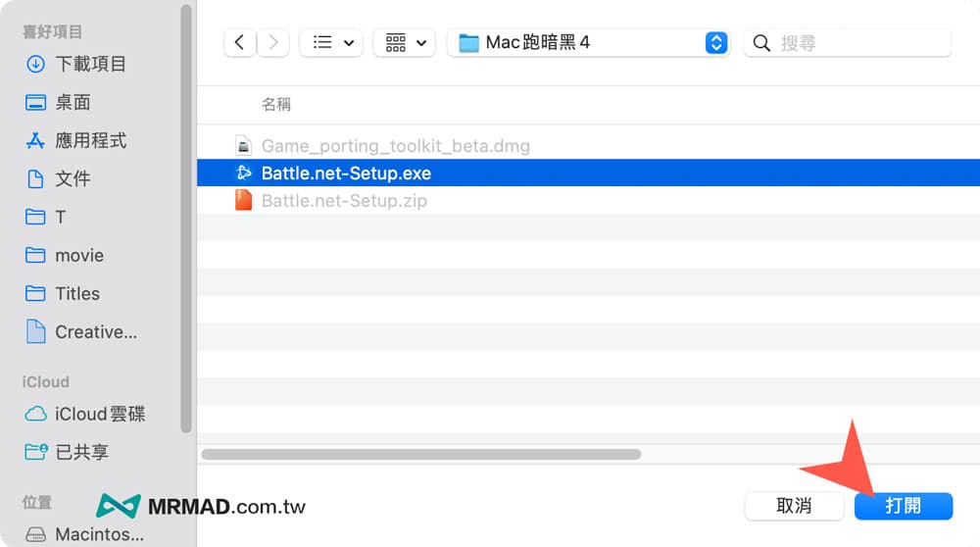Click the 搜尋 search field

coord(848,42)
